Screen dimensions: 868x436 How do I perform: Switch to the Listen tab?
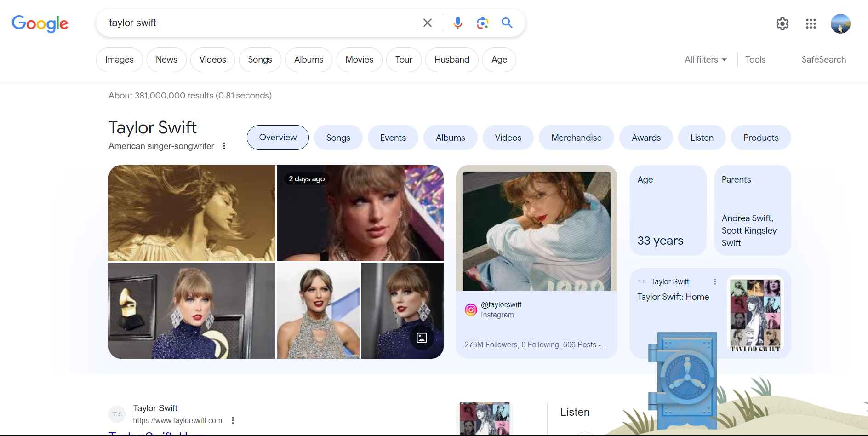[x=702, y=138]
